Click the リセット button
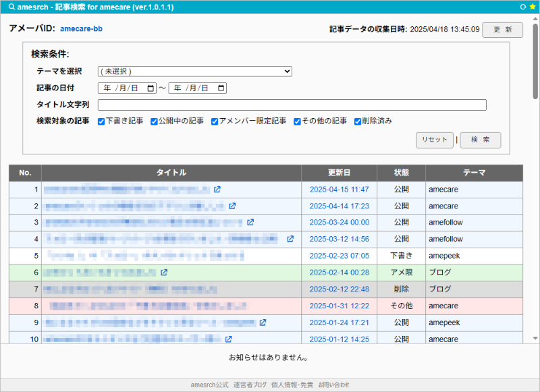540x392 pixels. point(434,140)
